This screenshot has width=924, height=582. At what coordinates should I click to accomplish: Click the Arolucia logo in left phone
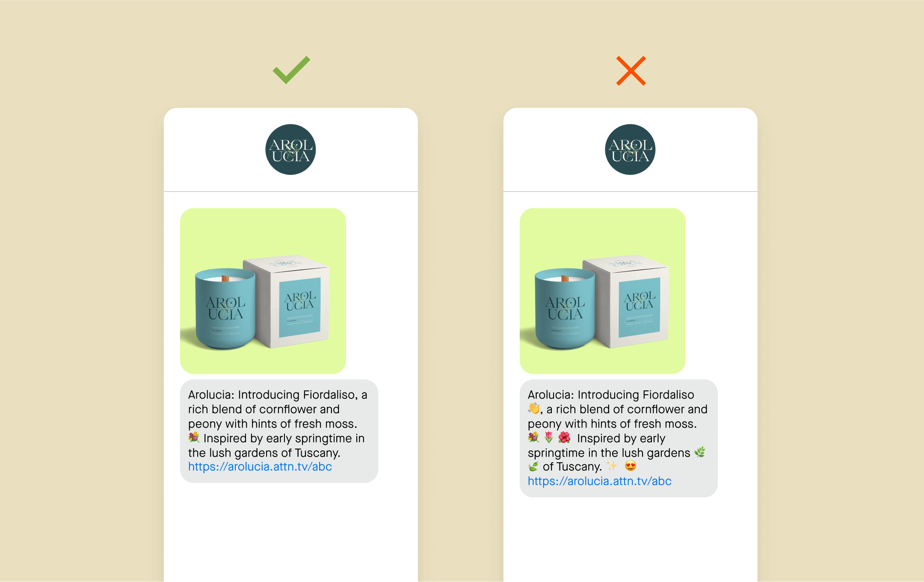tap(290, 150)
